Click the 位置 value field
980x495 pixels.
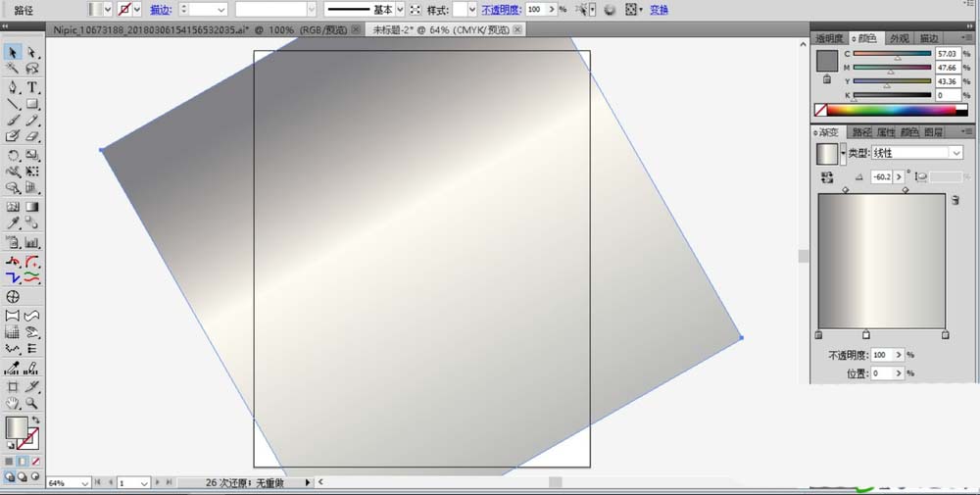pyautogui.click(x=881, y=373)
